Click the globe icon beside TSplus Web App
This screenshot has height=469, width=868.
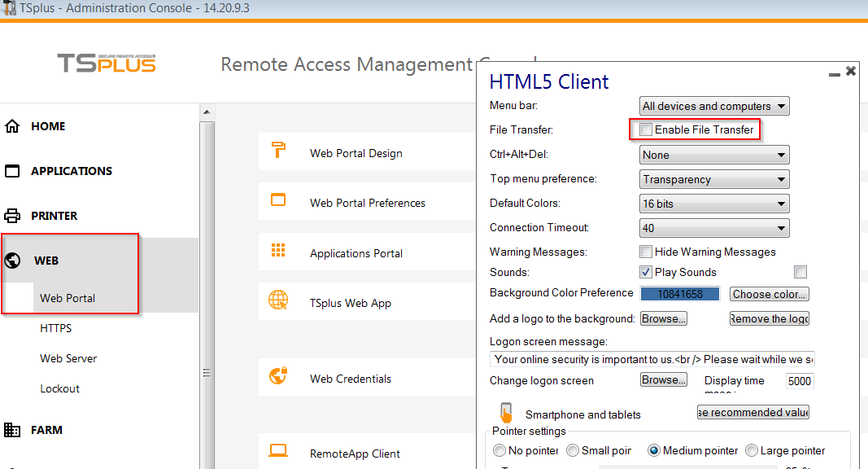(x=278, y=300)
